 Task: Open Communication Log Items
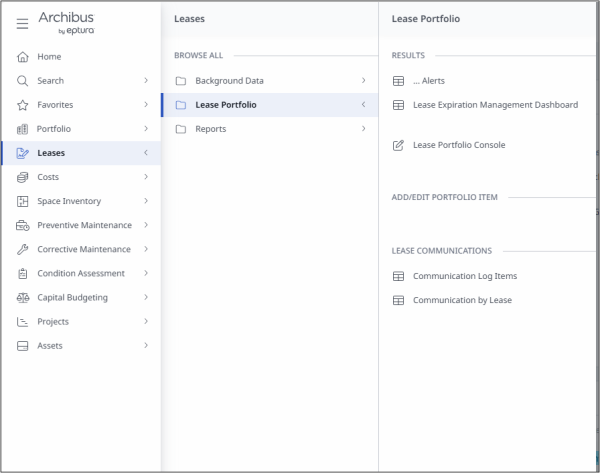click(x=465, y=276)
